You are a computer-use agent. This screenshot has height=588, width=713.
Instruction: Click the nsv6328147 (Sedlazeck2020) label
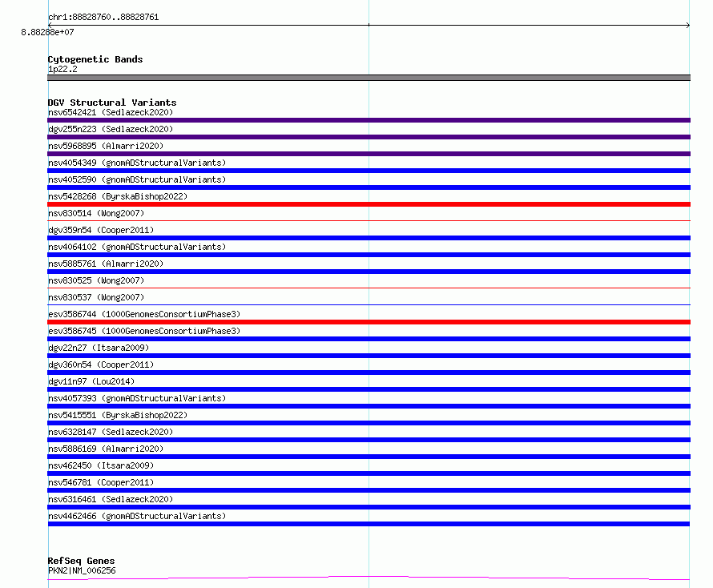coord(111,432)
